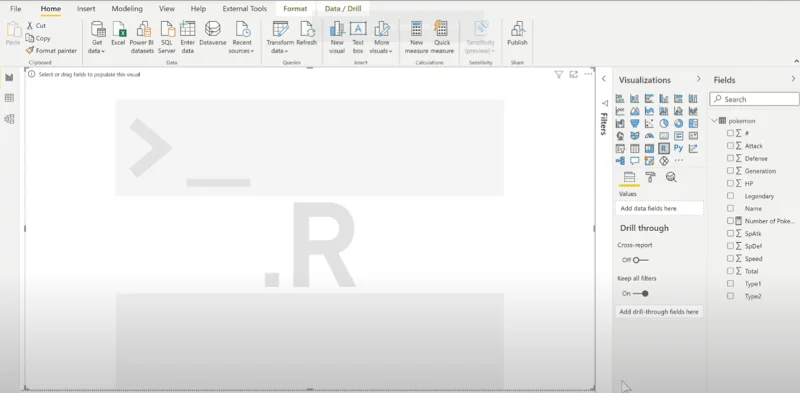Collapse the Visualizations pane chevron
The height and width of the screenshot is (393, 800).
(x=698, y=79)
